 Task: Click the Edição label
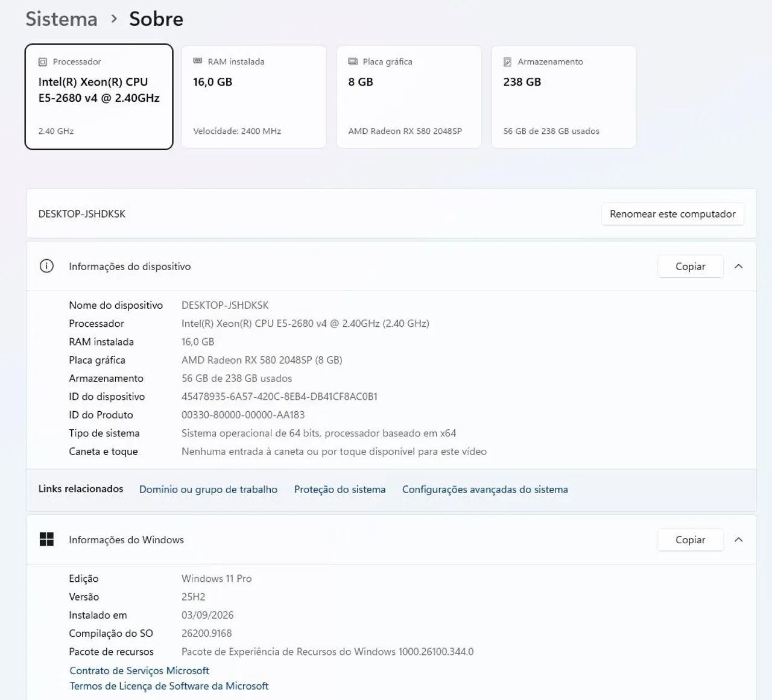[x=84, y=579]
